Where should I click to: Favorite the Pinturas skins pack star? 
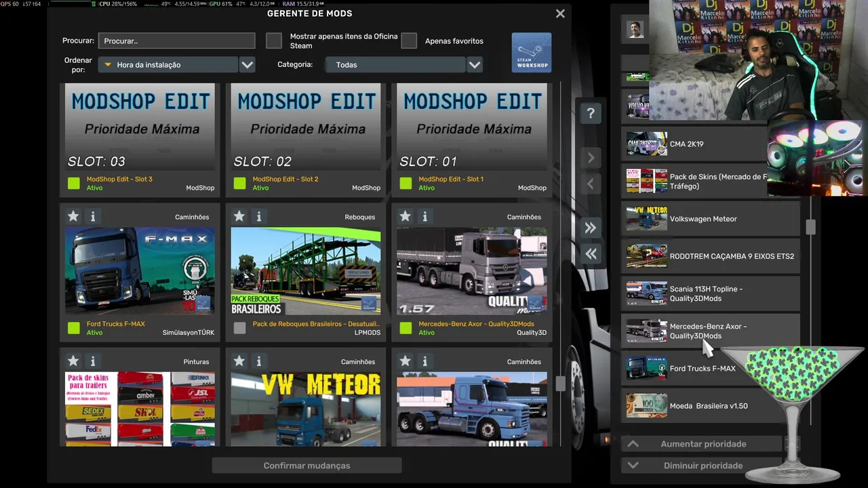pos(73,361)
